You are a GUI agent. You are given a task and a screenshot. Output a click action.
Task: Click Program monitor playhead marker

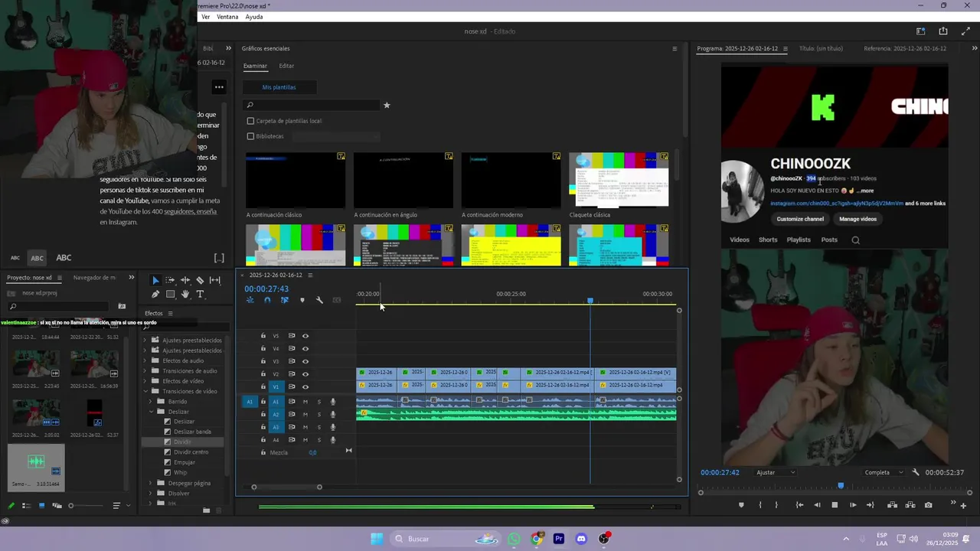pyautogui.click(x=841, y=486)
